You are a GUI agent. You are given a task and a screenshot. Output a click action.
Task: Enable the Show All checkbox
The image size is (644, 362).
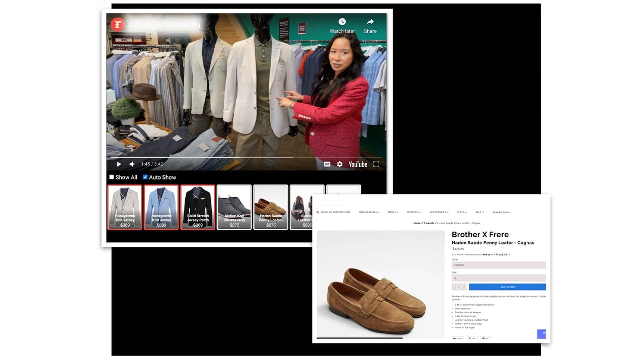[112, 177]
